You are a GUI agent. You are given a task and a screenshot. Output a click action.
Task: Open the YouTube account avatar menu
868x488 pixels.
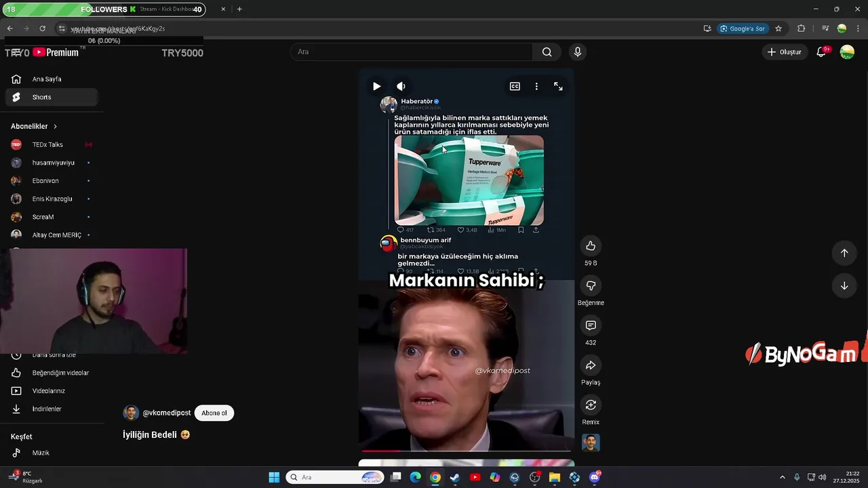(847, 52)
